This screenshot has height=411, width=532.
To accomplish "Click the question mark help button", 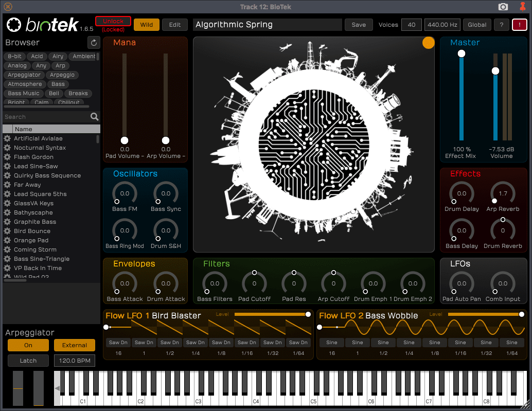I will coord(501,25).
